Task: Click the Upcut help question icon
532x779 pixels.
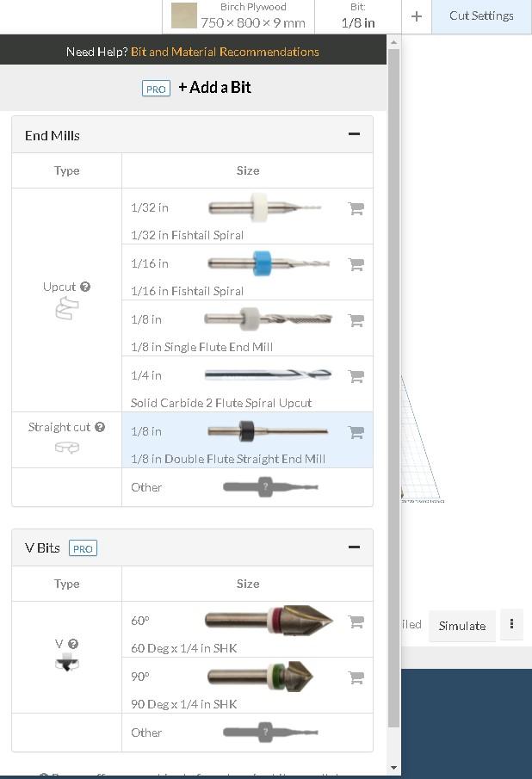Action: [85, 287]
